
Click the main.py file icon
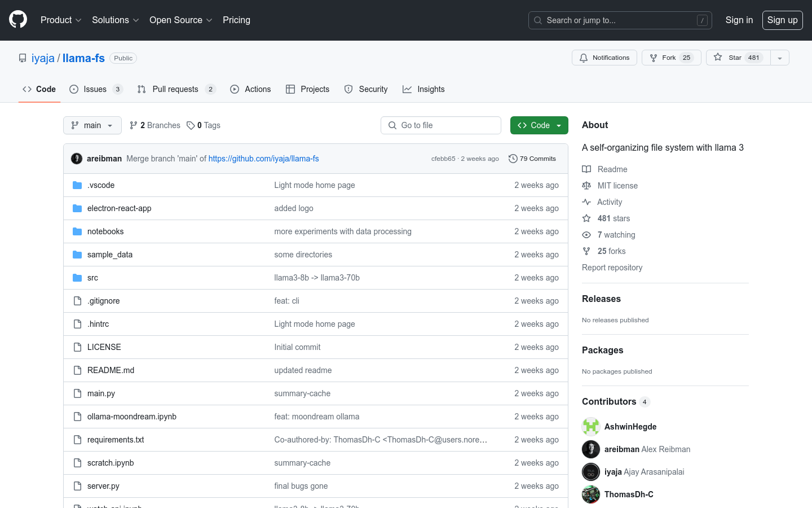77,393
